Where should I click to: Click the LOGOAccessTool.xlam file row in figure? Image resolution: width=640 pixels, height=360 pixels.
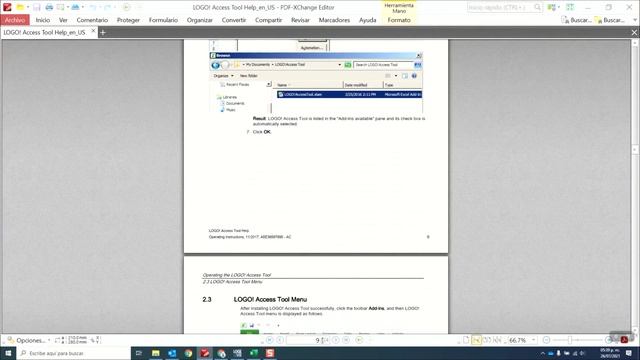click(349, 94)
